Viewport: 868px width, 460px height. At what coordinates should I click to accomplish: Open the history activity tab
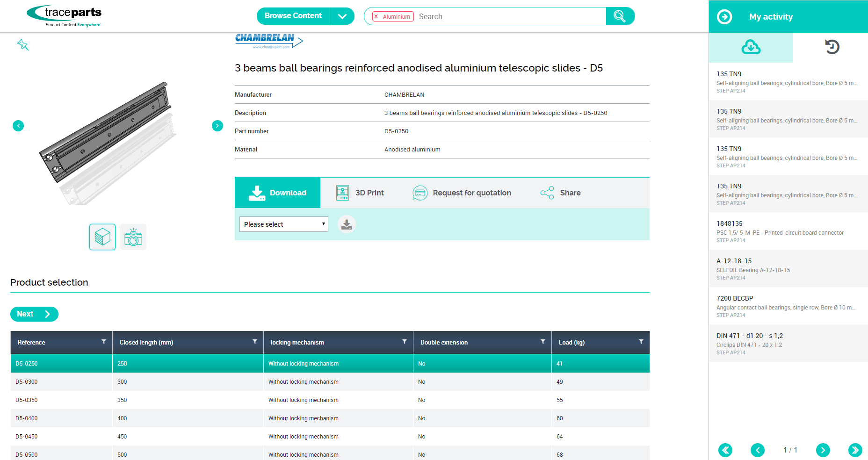tap(832, 47)
